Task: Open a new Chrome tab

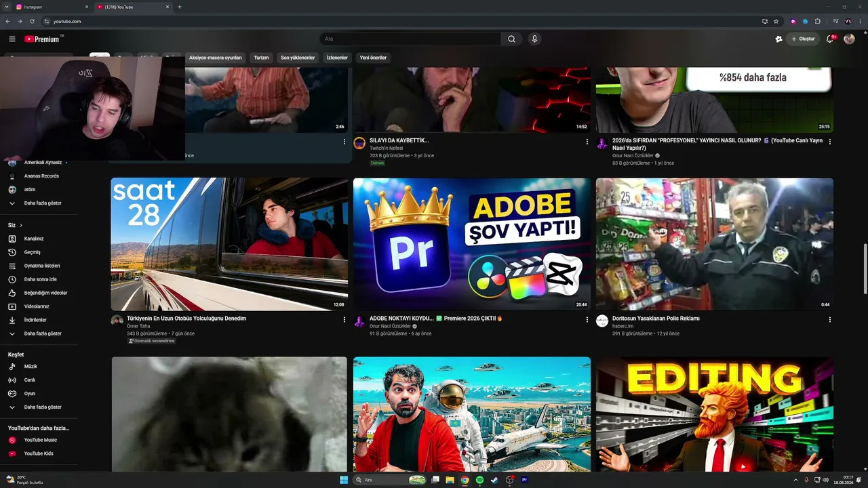Action: (179, 7)
